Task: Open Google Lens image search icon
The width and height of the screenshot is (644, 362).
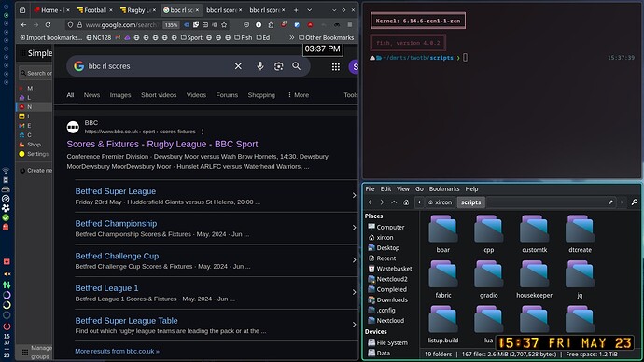Action: (278, 66)
